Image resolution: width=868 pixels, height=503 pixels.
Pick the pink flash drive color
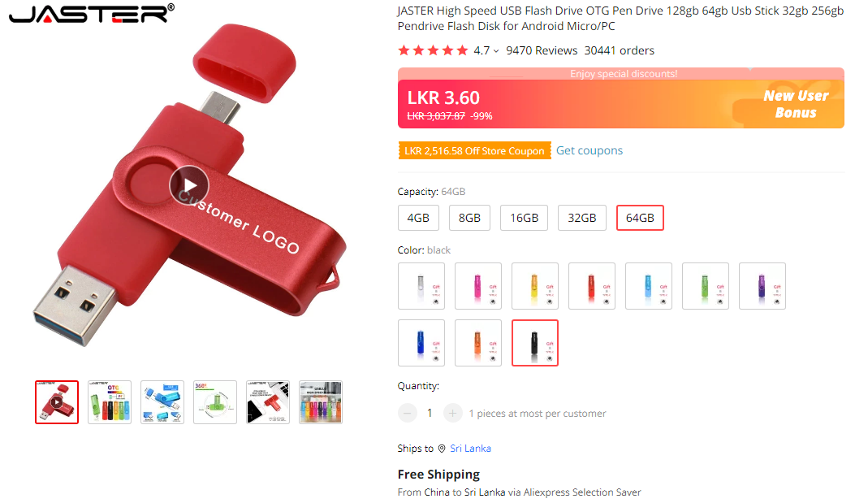coord(478,286)
